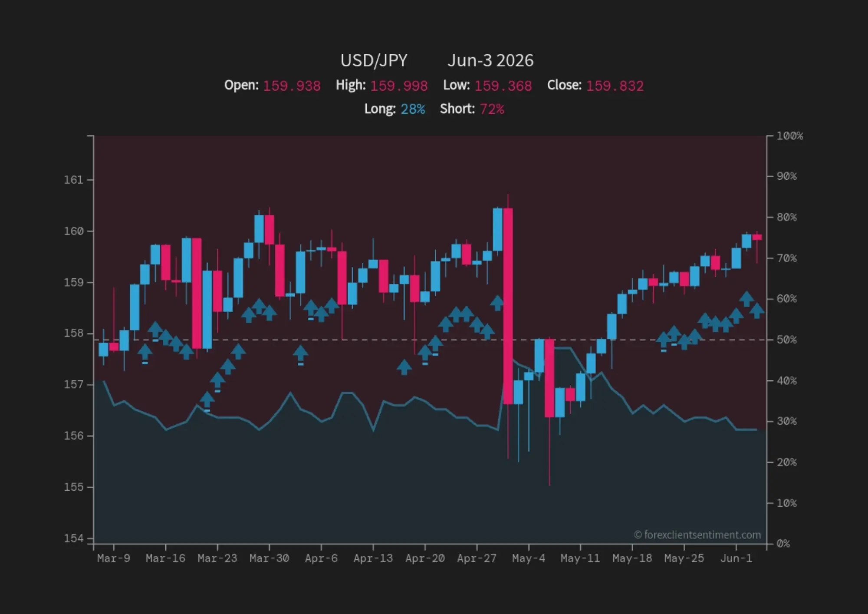Click the Long label in header
This screenshot has width=868, height=614.
(x=380, y=109)
